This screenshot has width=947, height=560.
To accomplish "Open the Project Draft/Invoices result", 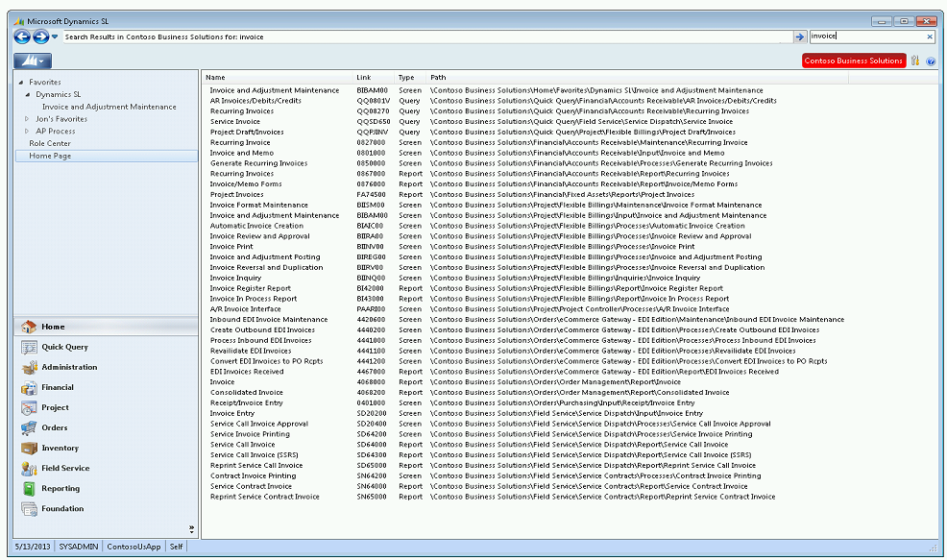I will point(247,133).
